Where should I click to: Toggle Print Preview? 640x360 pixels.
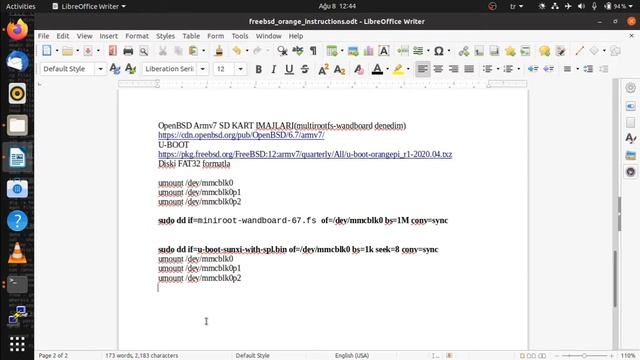tap(144, 51)
